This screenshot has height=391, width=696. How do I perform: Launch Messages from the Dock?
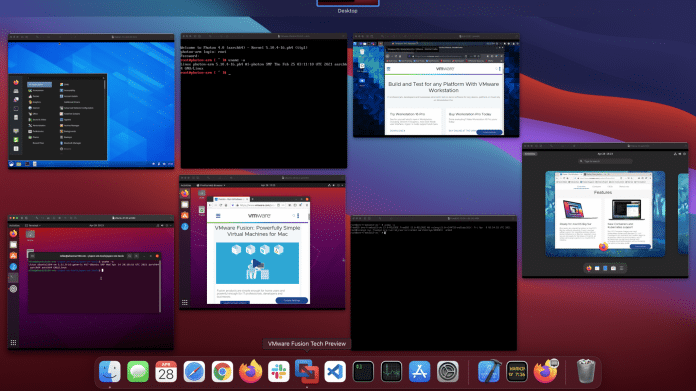point(138,371)
